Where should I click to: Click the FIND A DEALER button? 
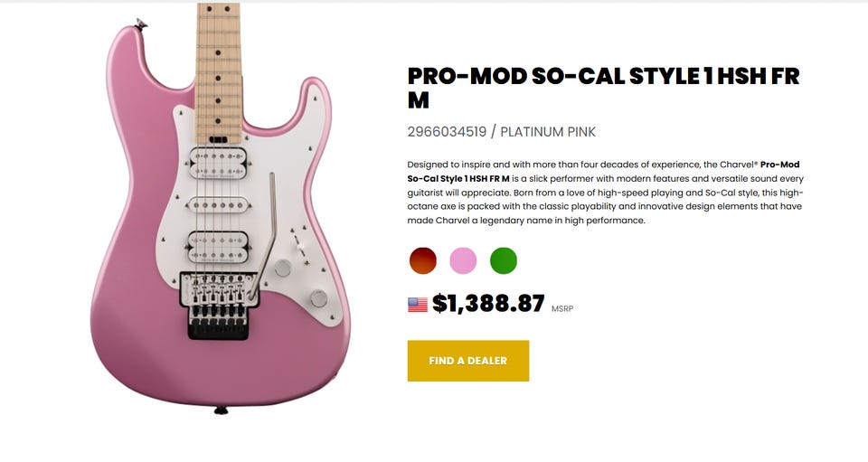pos(467,361)
